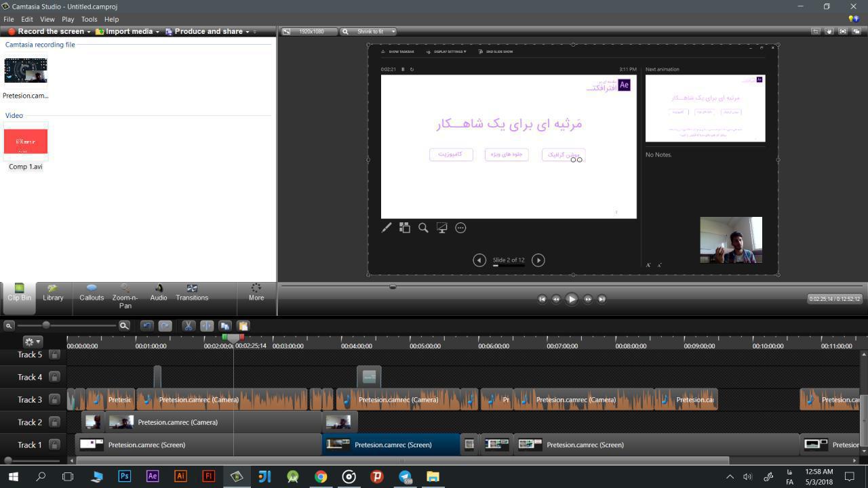
Task: Open the File menu
Action: 9,19
